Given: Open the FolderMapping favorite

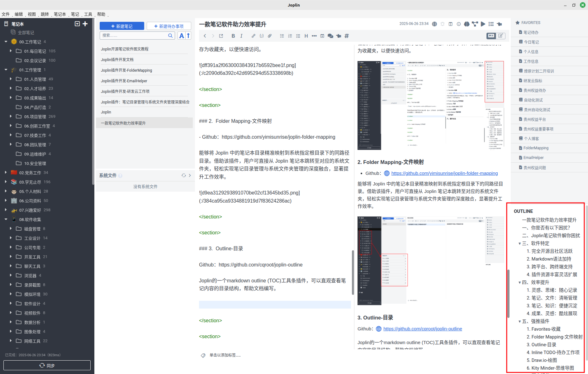Looking at the screenshot, I should 536,148.
